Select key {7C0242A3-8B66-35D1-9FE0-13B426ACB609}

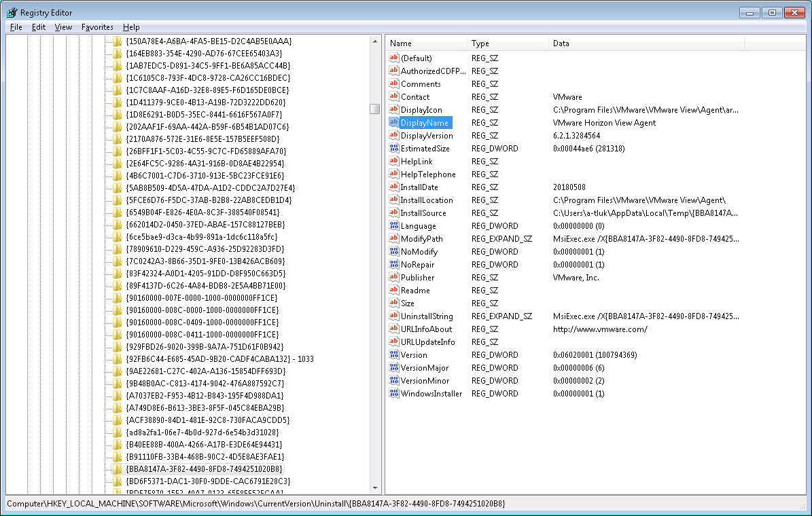(x=205, y=261)
